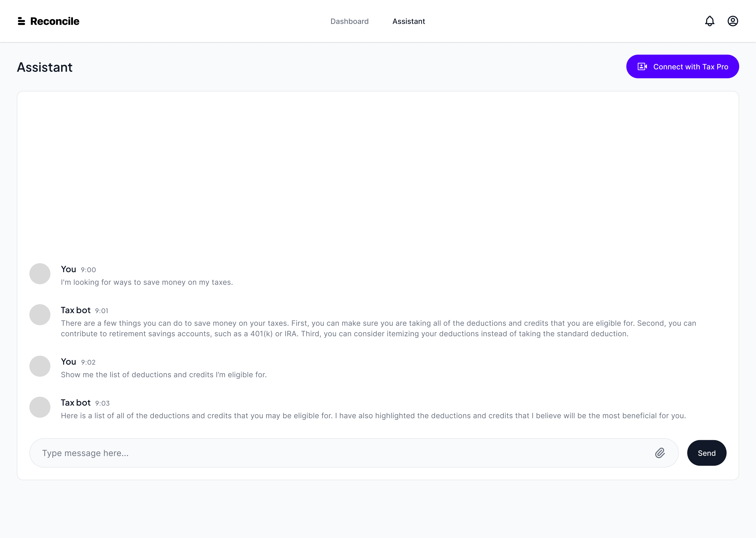Focus the Type message here input

(x=354, y=453)
